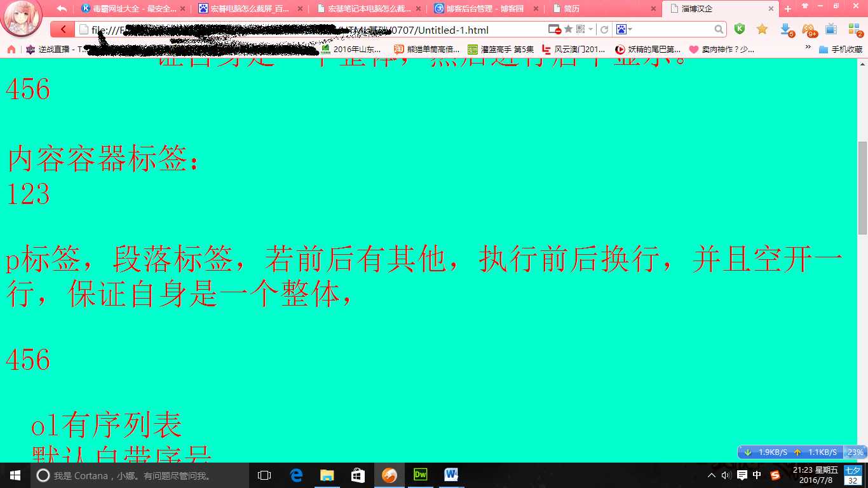Open Windows Start menu
868x488 pixels.
point(15,475)
